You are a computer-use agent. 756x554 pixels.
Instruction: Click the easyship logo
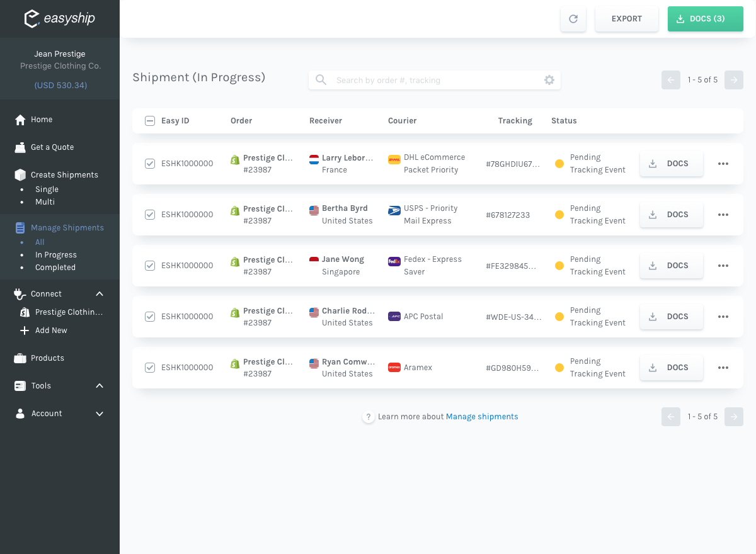60,18
